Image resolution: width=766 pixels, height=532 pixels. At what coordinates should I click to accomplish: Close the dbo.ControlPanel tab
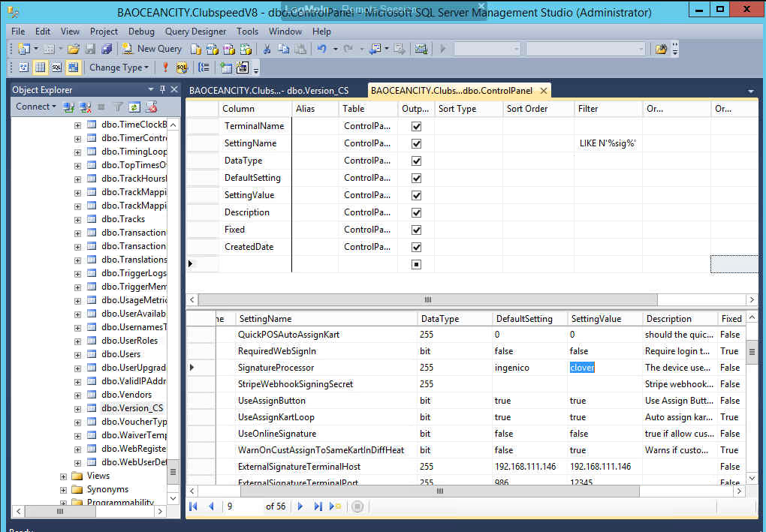(x=543, y=91)
